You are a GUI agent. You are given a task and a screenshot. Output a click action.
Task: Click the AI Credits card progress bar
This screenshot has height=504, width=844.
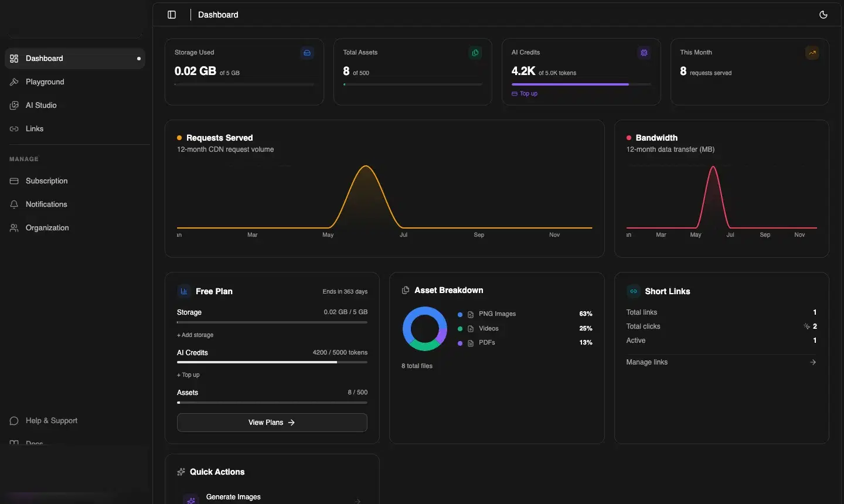(x=581, y=84)
